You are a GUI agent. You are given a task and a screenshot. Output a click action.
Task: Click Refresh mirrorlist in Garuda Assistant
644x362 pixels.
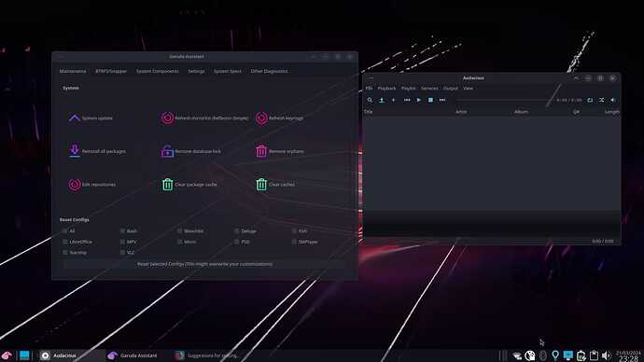point(204,118)
